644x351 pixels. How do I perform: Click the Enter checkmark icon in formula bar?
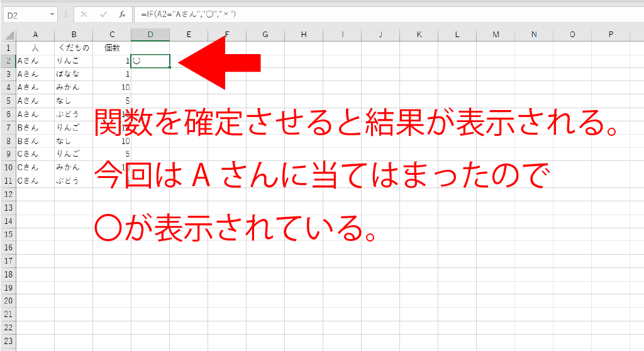(104, 14)
